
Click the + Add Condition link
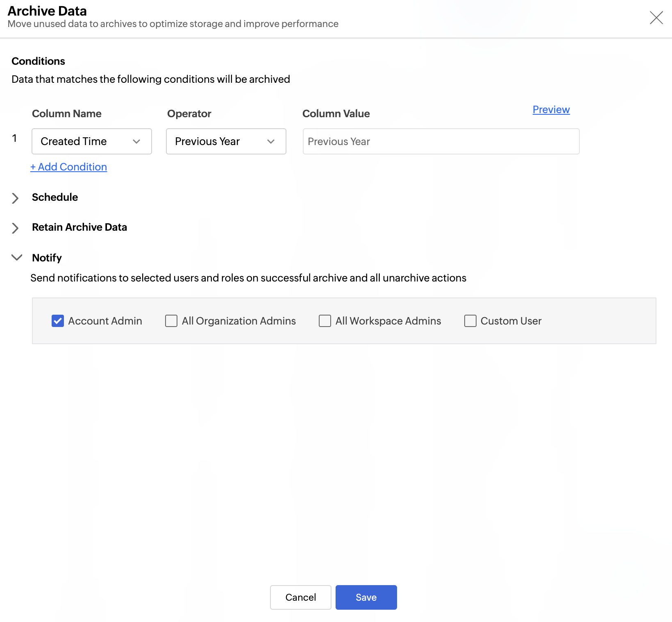[x=69, y=167]
